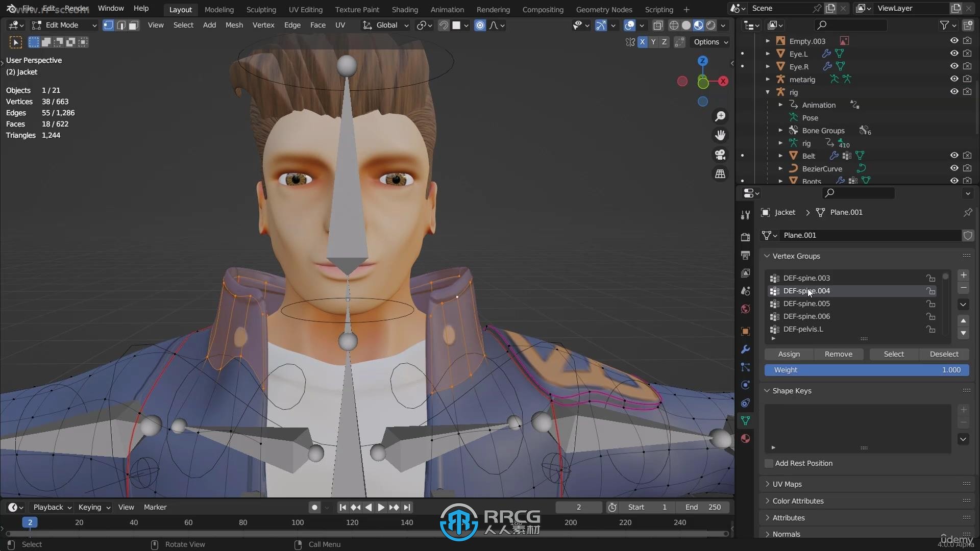Switch to the Shading workspace tab

coord(405,10)
